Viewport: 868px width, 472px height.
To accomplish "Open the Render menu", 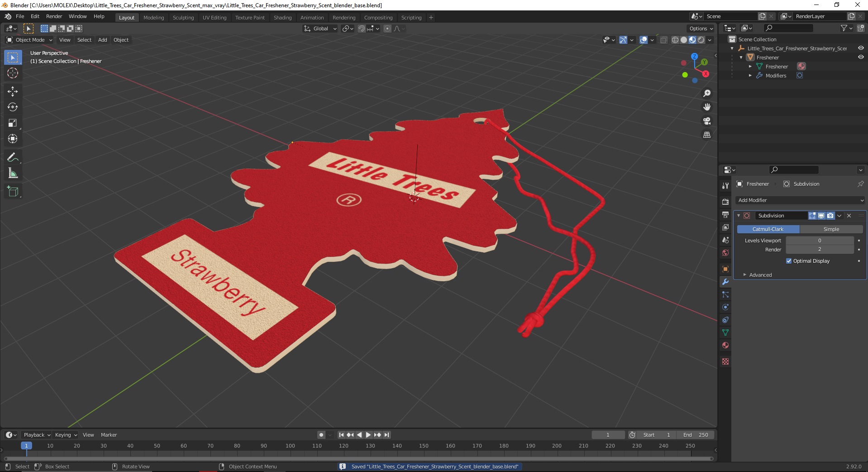I will click(54, 16).
